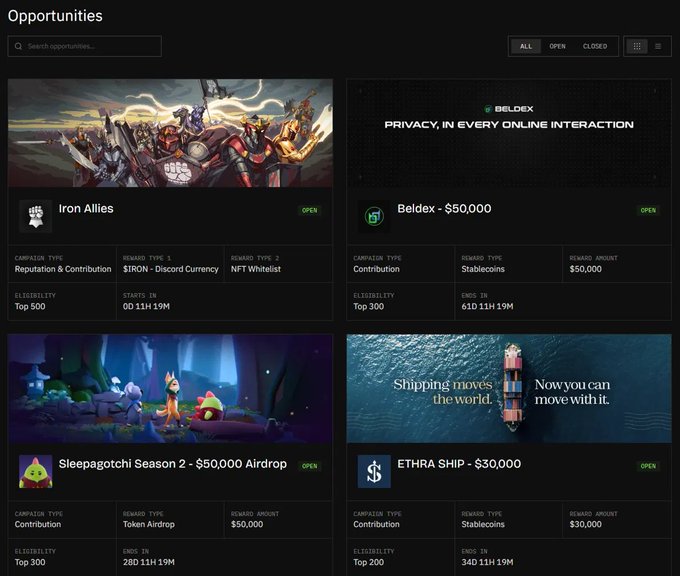
Task: Select Beldex eligibility 'Top 300'
Action: [368, 306]
